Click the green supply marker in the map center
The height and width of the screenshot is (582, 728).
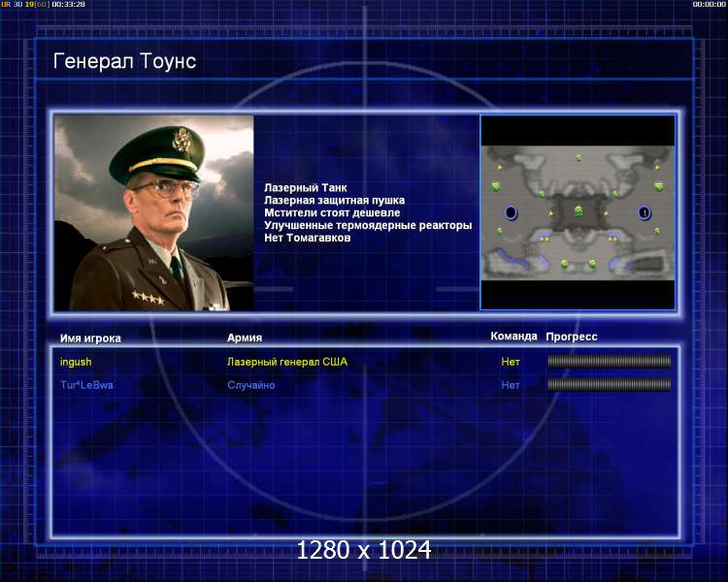[x=579, y=211]
